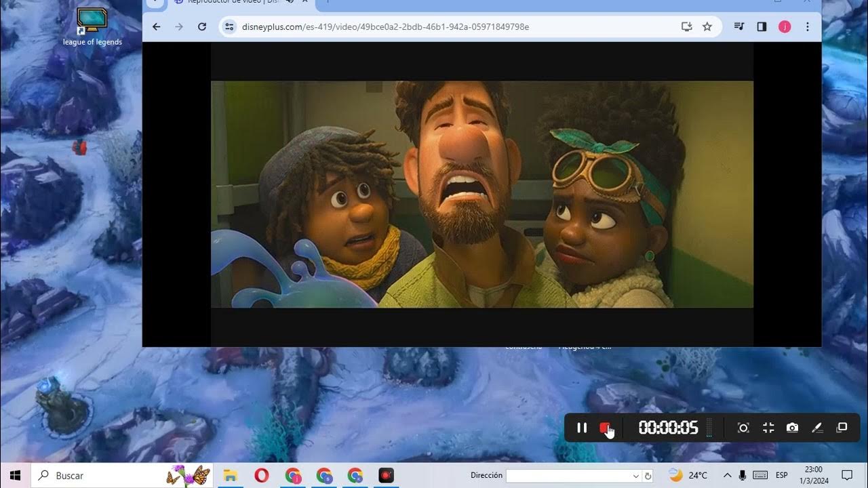Open the second Chrome taskbar icon
The height and width of the screenshot is (488, 868).
(324, 475)
